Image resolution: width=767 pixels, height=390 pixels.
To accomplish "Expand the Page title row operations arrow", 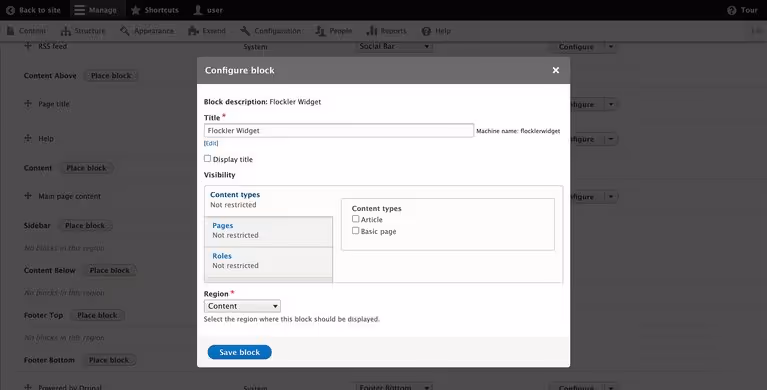I will point(610,104).
